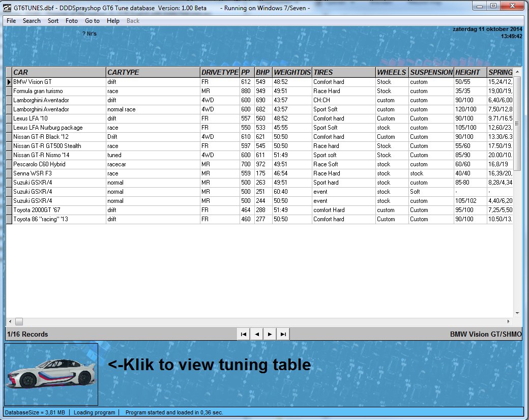Click the WEIGHTDIS column header
Viewport: 529px width, 420px height.
[292, 72]
